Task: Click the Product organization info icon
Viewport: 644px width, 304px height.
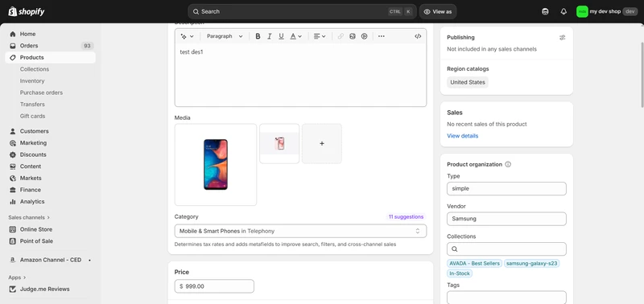Action: click(x=508, y=165)
